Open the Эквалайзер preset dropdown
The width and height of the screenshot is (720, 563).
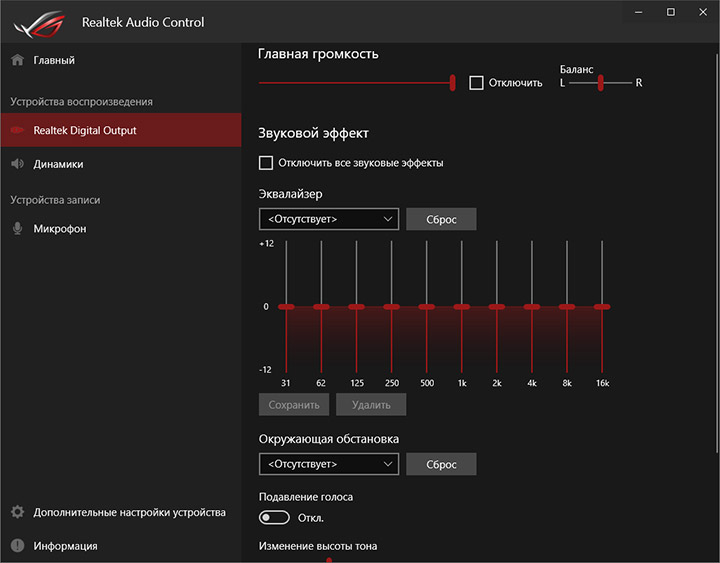[328, 219]
